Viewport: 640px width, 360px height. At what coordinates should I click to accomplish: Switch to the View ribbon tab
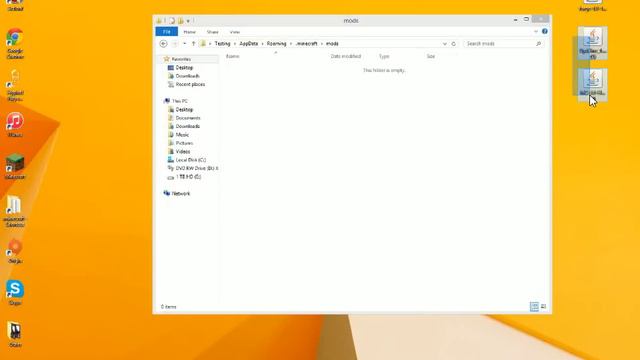click(x=235, y=32)
